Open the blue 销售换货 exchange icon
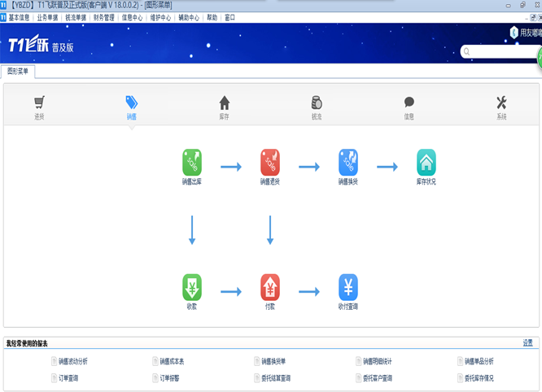Viewport: 542px width, 392px height. [x=348, y=162]
